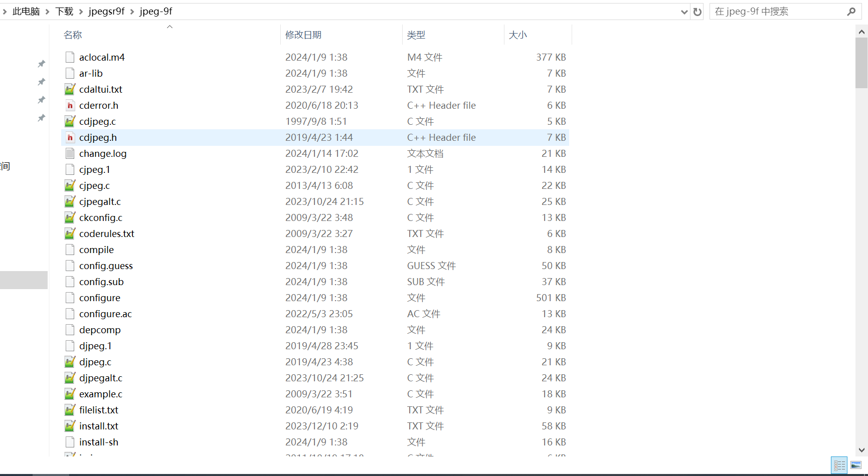Click the cjpeg.c file icon
The image size is (868, 476).
pyautogui.click(x=70, y=185)
